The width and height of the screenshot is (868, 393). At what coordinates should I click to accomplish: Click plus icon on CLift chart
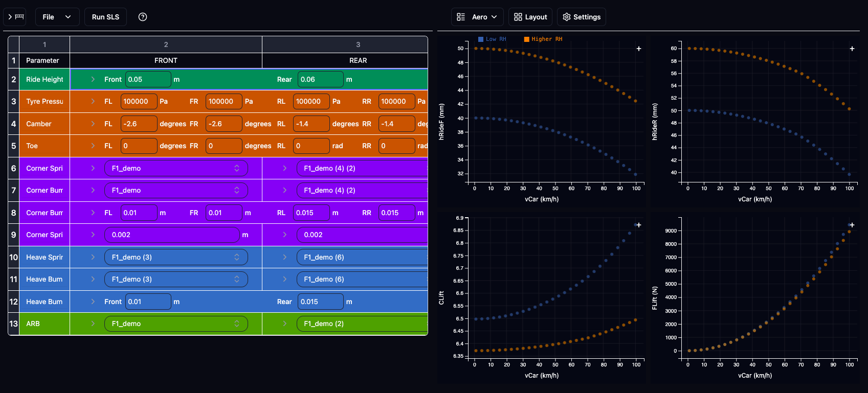click(x=639, y=225)
